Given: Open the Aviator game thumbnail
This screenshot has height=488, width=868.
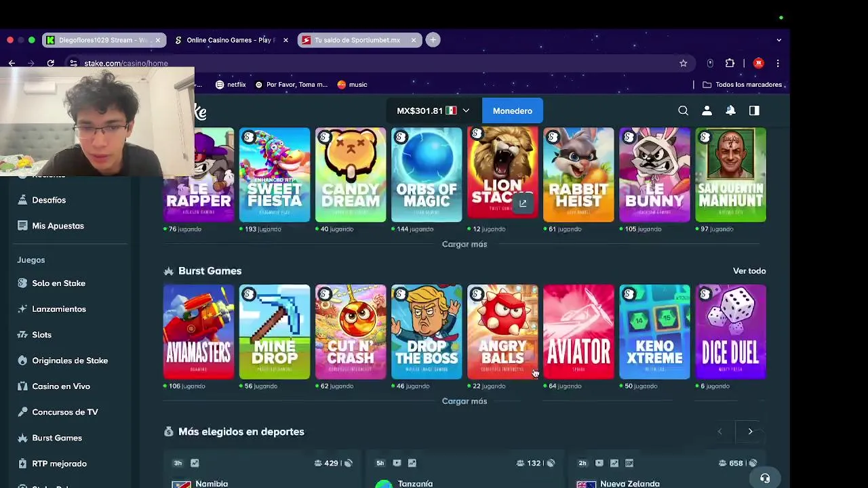Looking at the screenshot, I should tap(578, 332).
